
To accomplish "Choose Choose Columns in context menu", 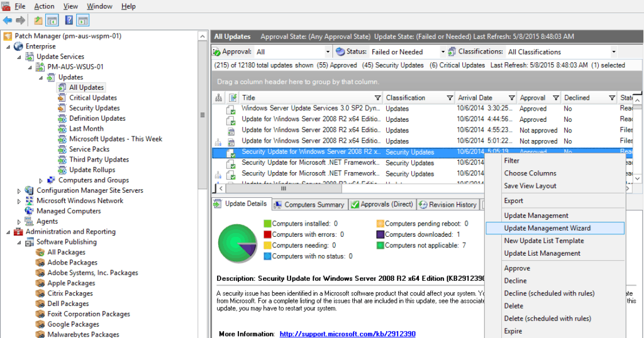I will coord(530,173).
